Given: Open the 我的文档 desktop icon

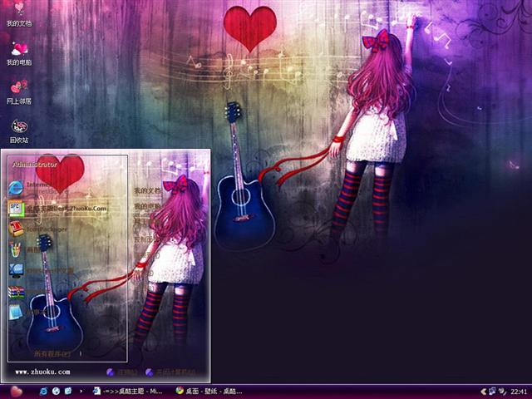Looking at the screenshot, I should [19, 13].
